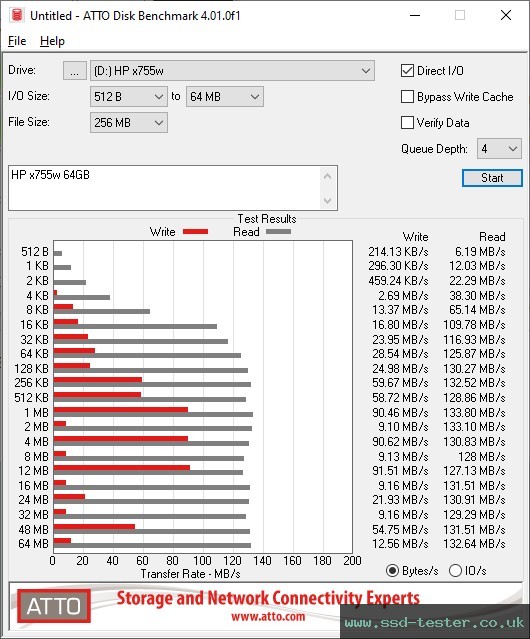Viewport: 530px width, 639px height.
Task: Click the www.atto.com link in banner
Action: point(268,616)
